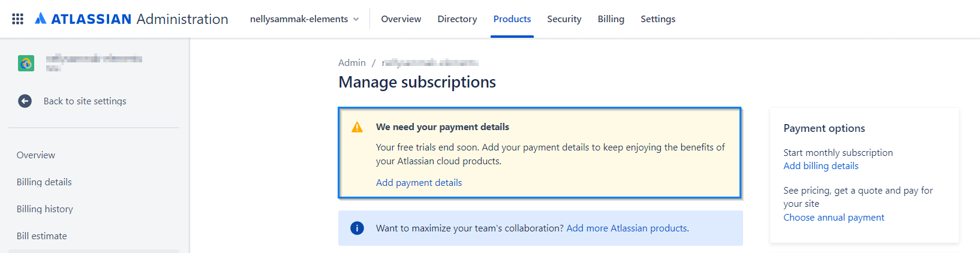Click Add more Atlassian products link

point(626,228)
